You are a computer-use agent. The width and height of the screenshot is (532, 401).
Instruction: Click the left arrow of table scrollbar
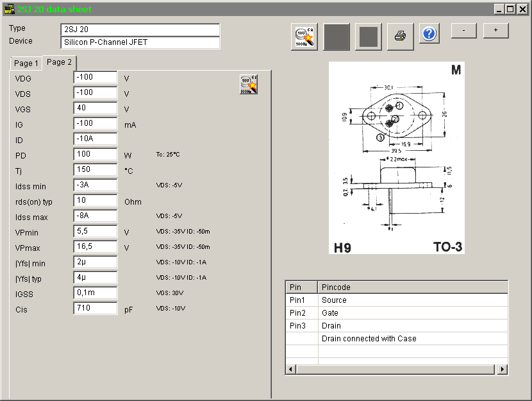(x=291, y=370)
